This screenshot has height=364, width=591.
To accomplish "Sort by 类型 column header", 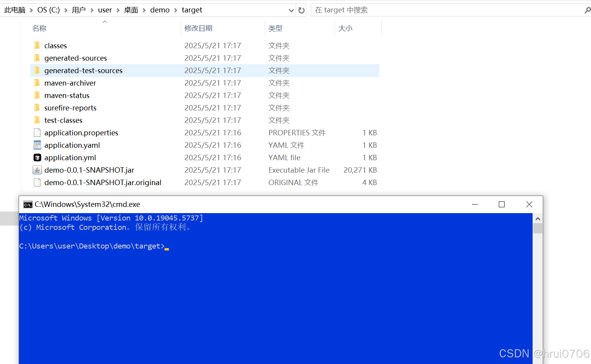I will 275,28.
